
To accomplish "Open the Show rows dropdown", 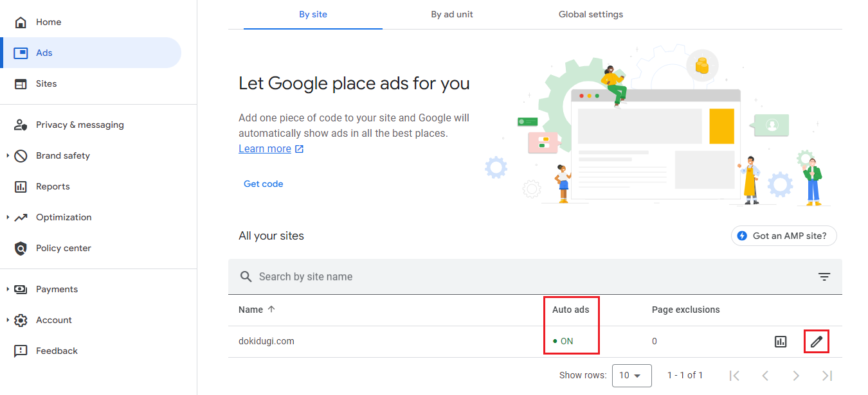I will click(631, 375).
